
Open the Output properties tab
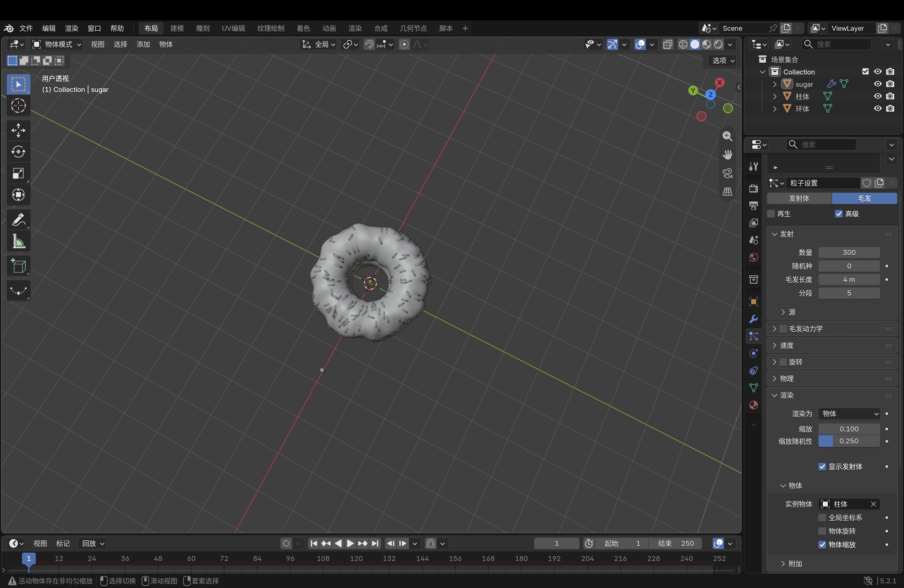click(x=754, y=205)
